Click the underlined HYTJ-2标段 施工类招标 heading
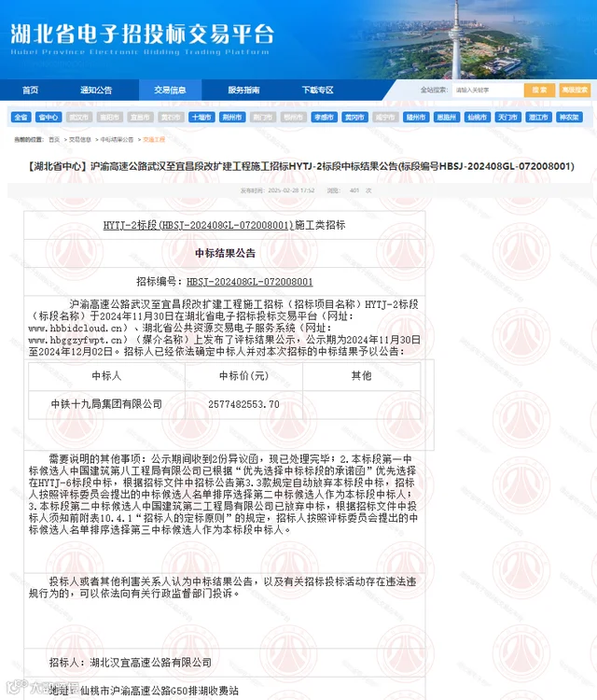 [224, 225]
